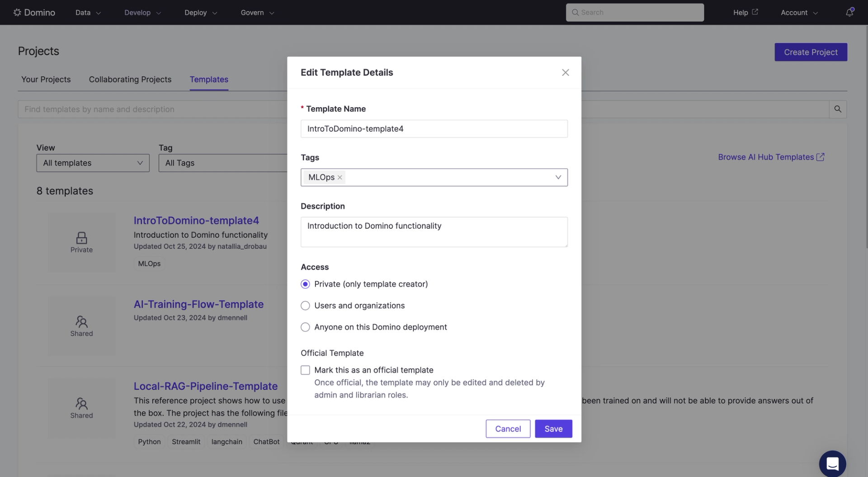Open the All Tags filter dropdown
The height and width of the screenshot is (477, 868).
pyautogui.click(x=223, y=163)
